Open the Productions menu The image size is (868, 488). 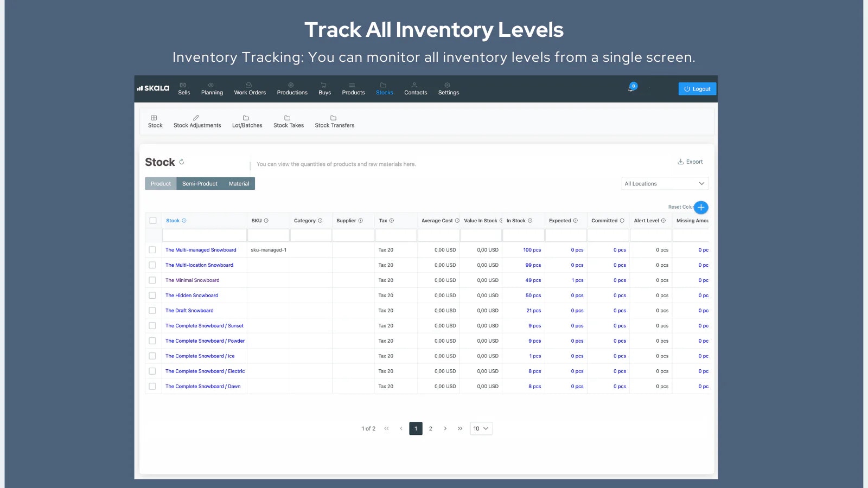pyautogui.click(x=292, y=89)
